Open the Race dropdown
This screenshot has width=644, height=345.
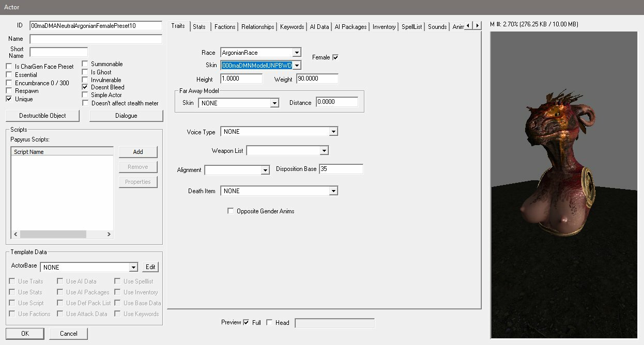point(296,53)
